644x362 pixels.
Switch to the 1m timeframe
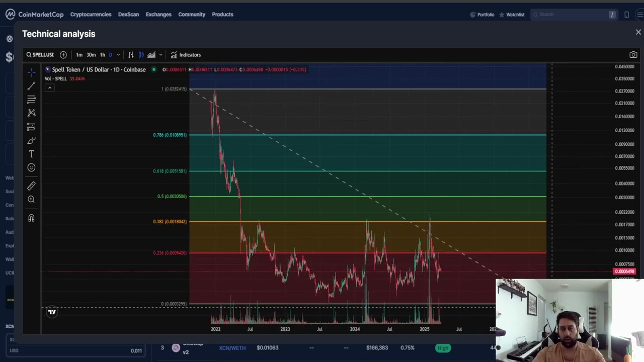click(79, 55)
